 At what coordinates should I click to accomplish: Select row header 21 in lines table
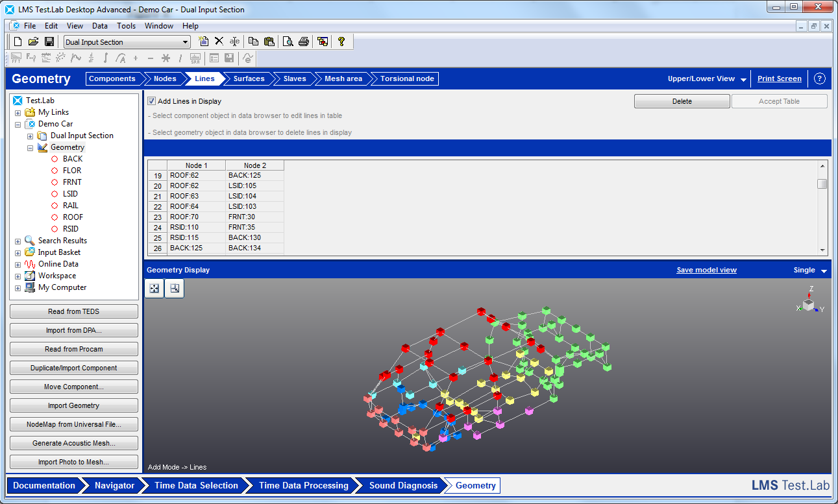(158, 197)
